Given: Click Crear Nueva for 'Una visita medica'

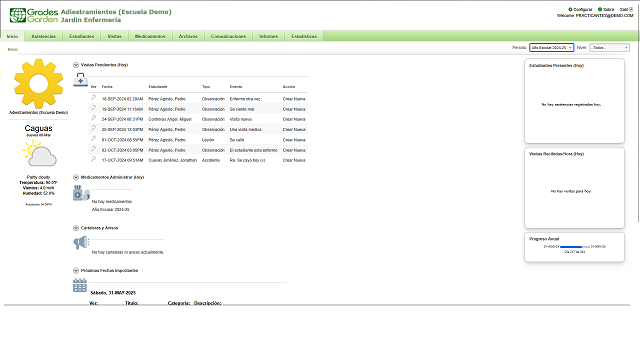Looking at the screenshot, I should (x=294, y=130).
